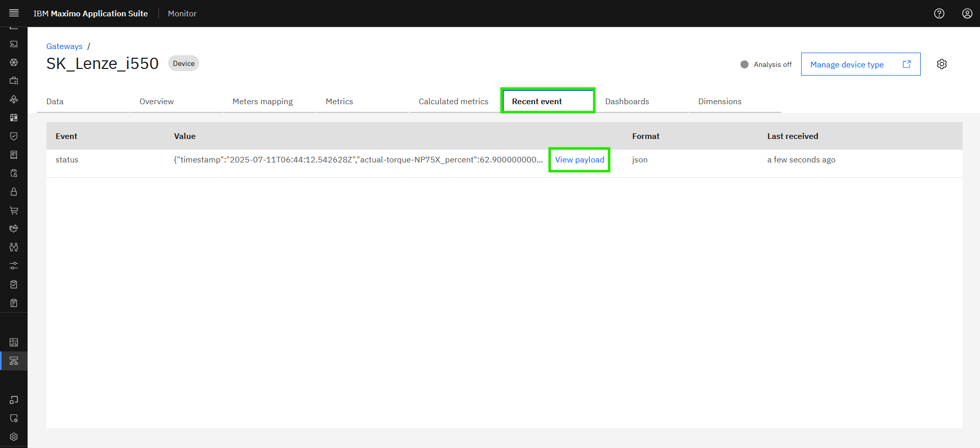Click the briefcase sidebar icon

pos(14,81)
